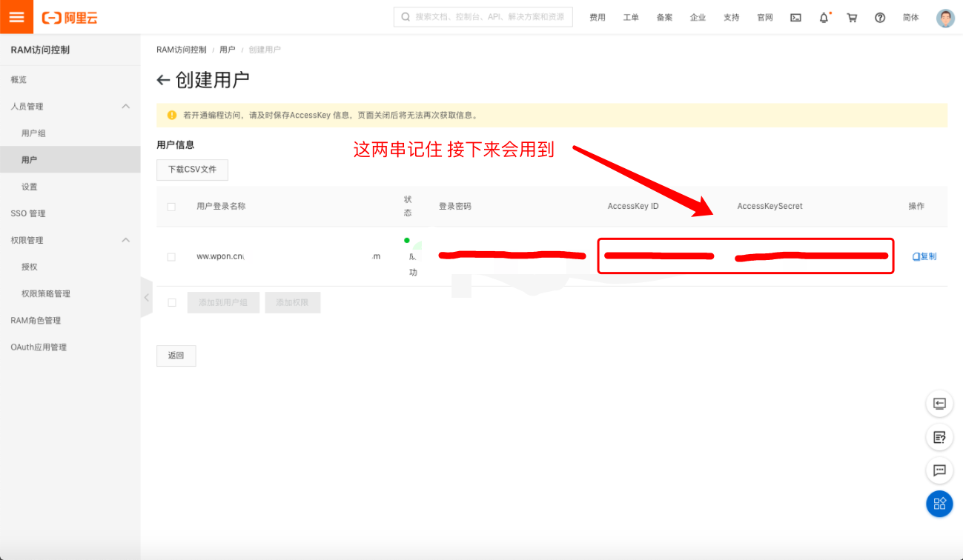Click the yellow warning icon in notice
963x560 pixels.
click(172, 116)
